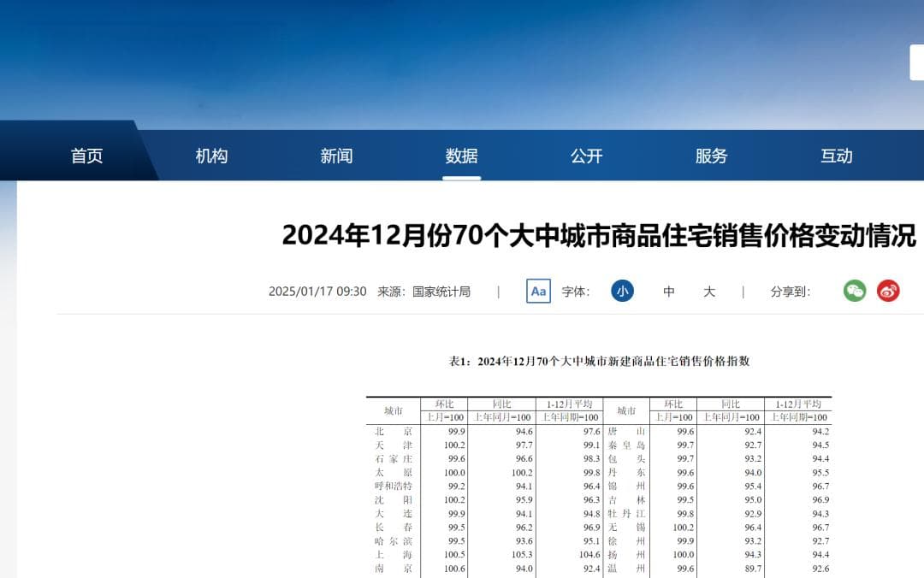The width and height of the screenshot is (924, 578).
Task: Click the 字体 font label
Action: click(575, 292)
